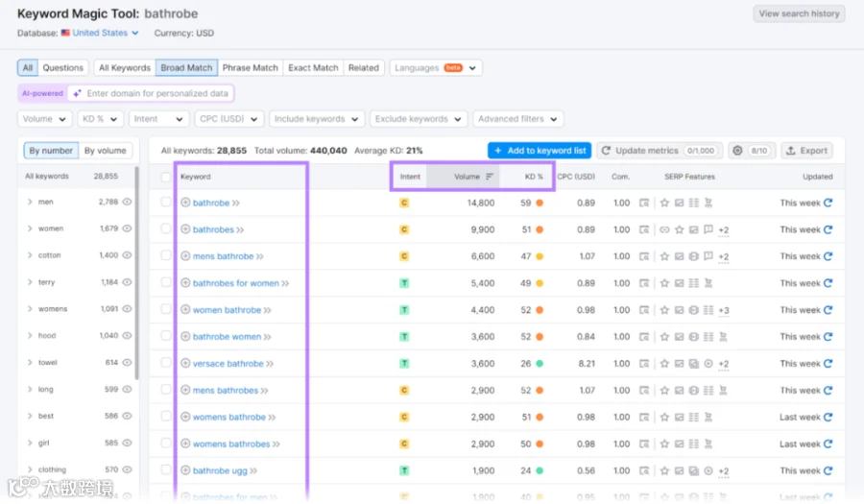Refresh metrics icon in bathrobe row
The image size is (864, 504).
click(828, 203)
